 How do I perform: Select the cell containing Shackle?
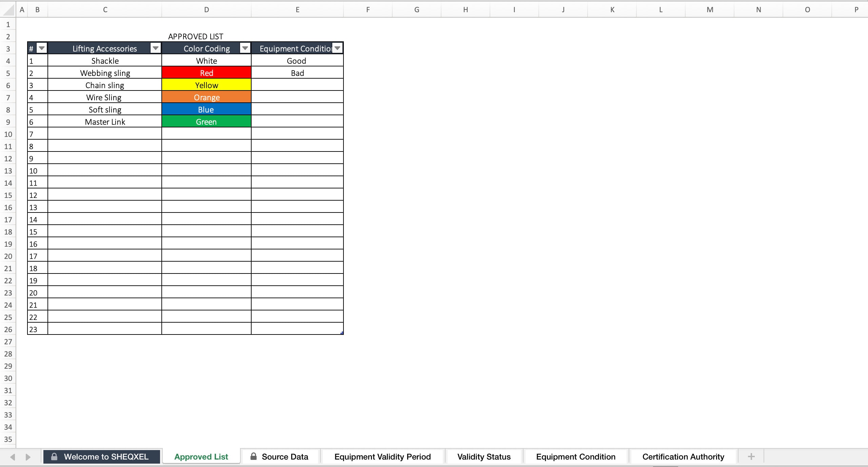coord(105,61)
